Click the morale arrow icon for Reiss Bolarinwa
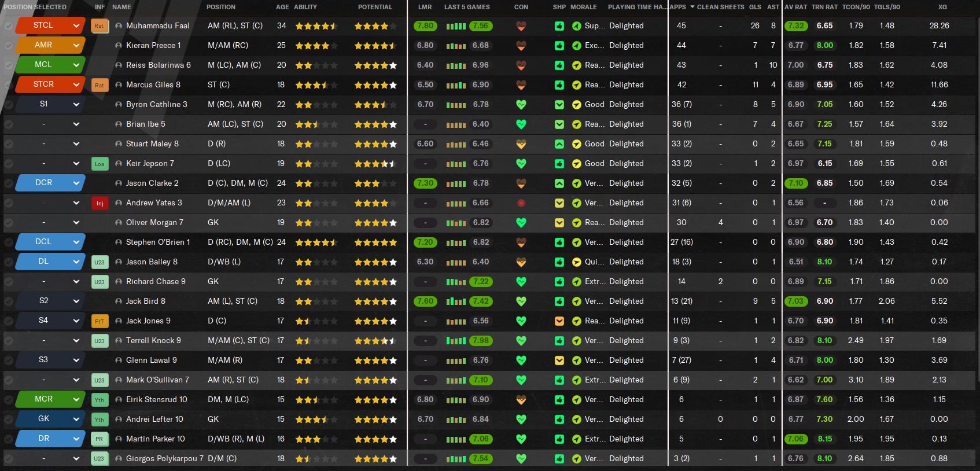Viewport: 980px width, 471px height. point(577,65)
